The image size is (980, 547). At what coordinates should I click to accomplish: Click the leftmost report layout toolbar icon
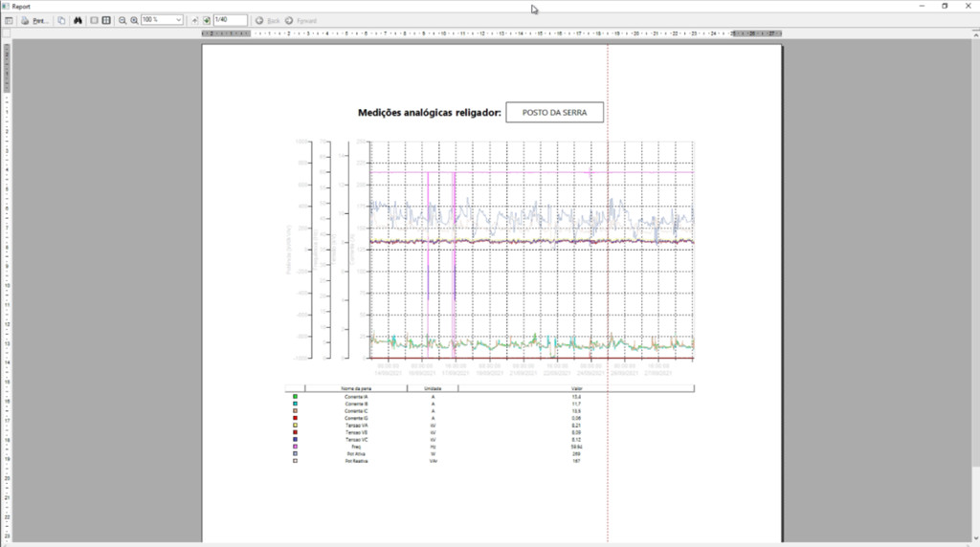click(9, 20)
